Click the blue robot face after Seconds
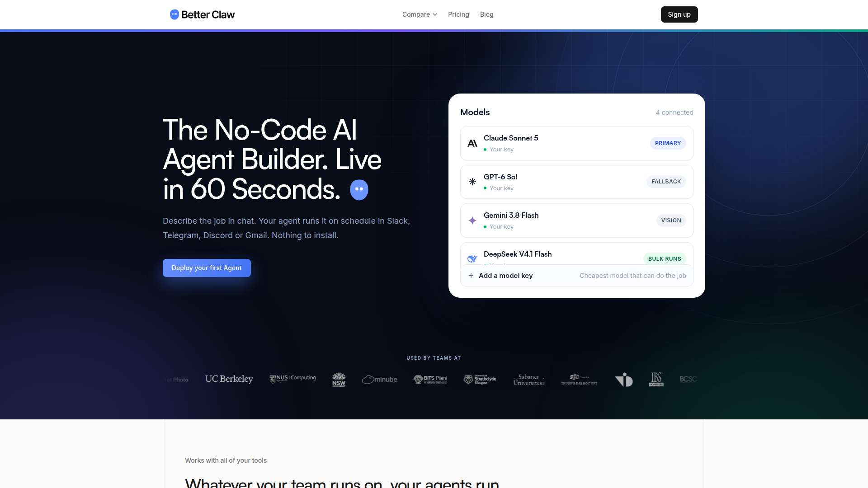Image resolution: width=868 pixels, height=488 pixels. tap(359, 190)
